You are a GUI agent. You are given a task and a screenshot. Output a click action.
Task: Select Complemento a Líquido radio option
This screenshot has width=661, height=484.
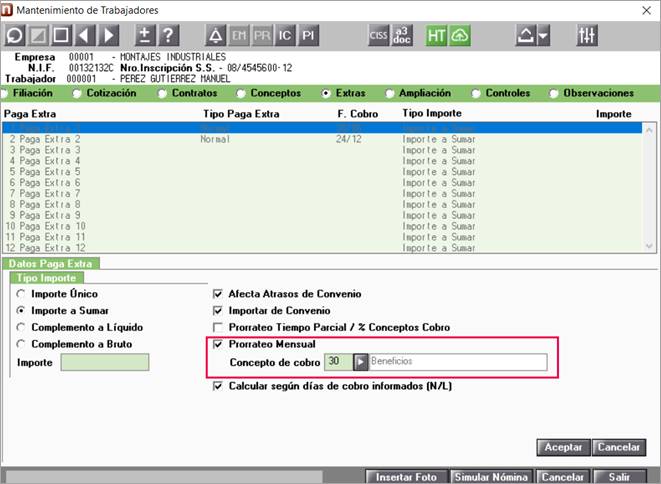tap(80, 328)
